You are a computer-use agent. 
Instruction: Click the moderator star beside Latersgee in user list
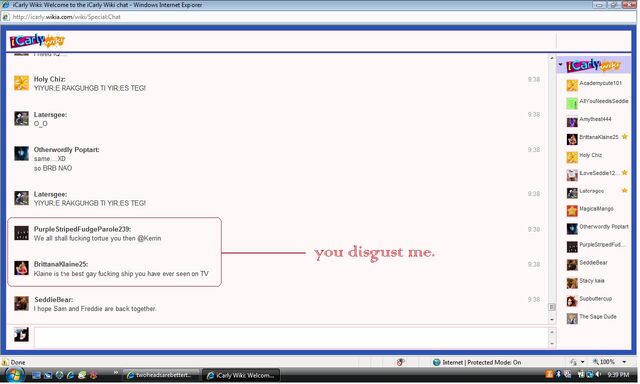point(624,190)
